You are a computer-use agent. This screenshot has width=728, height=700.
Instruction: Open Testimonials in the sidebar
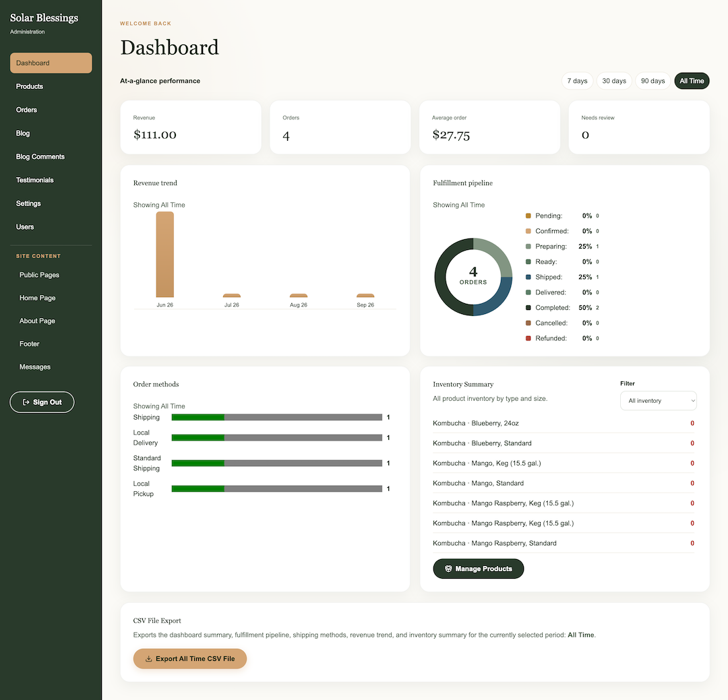pyautogui.click(x=51, y=180)
